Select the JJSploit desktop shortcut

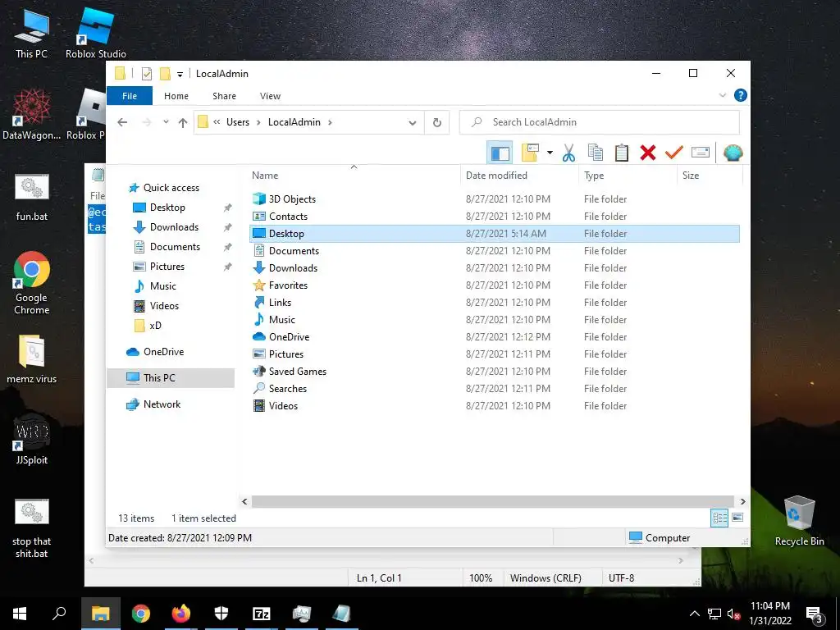pyautogui.click(x=32, y=440)
